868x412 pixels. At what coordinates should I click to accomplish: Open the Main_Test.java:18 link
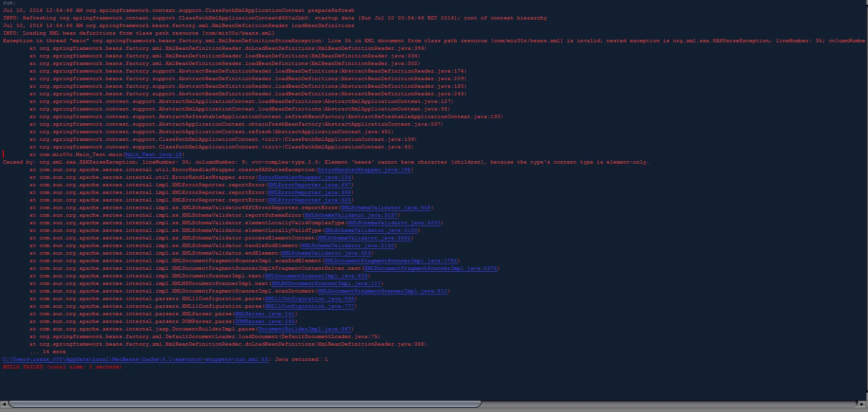coord(153,155)
